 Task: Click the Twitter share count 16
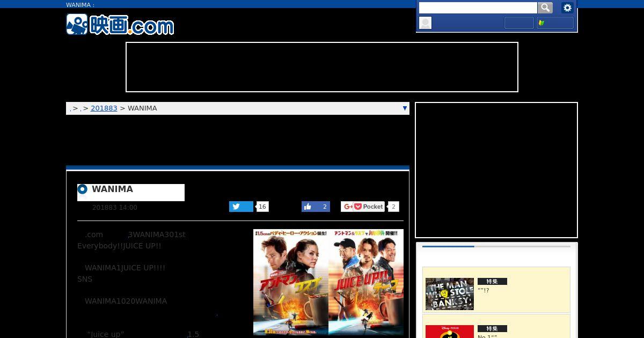tap(262, 207)
